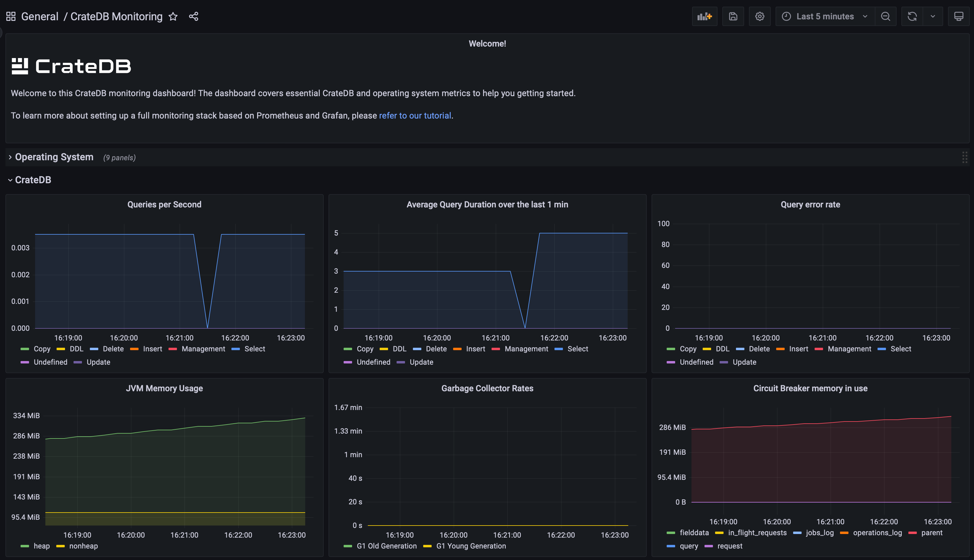Screen dimensions: 974x560
Task: Star the CrateDB Monitoring dashboard
Action: 173,17
